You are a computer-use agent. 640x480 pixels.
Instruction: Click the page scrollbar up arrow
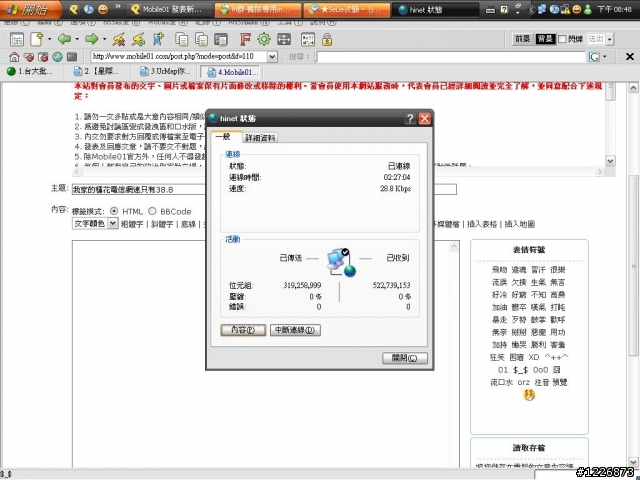click(x=633, y=87)
